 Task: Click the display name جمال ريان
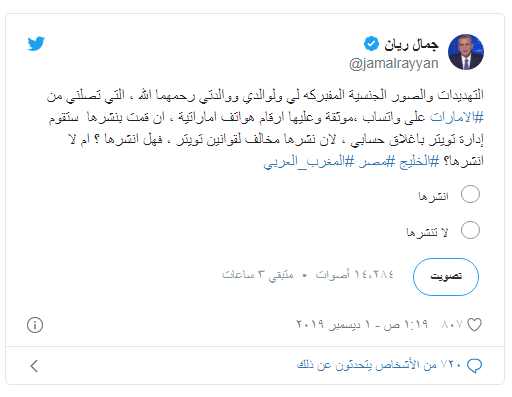click(x=411, y=45)
